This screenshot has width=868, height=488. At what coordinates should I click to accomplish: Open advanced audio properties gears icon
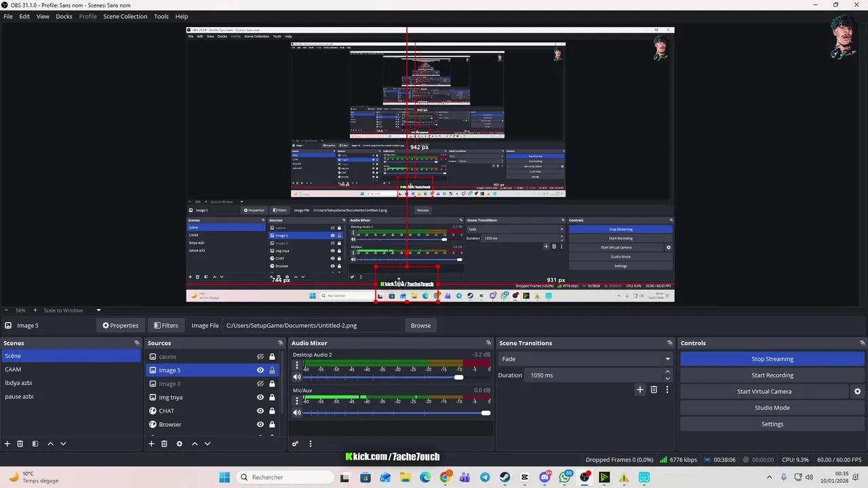coord(295,444)
